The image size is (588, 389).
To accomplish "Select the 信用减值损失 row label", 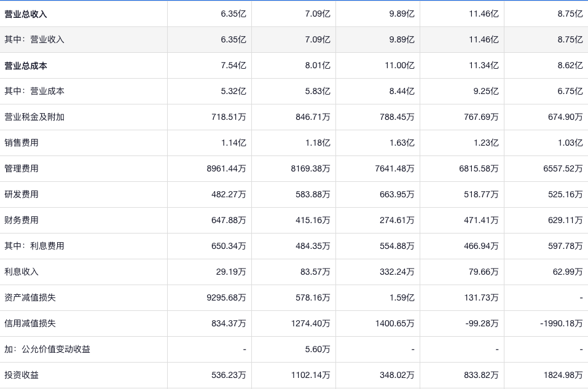I will (30, 323).
